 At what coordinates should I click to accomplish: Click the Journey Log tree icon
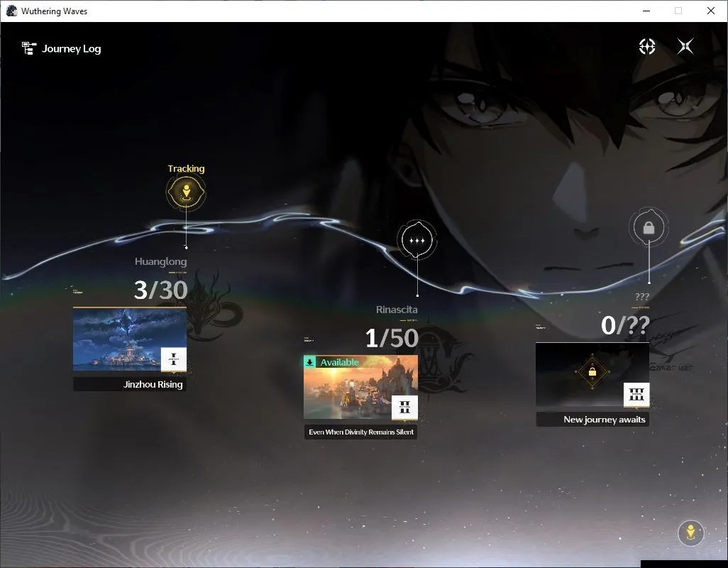click(29, 48)
